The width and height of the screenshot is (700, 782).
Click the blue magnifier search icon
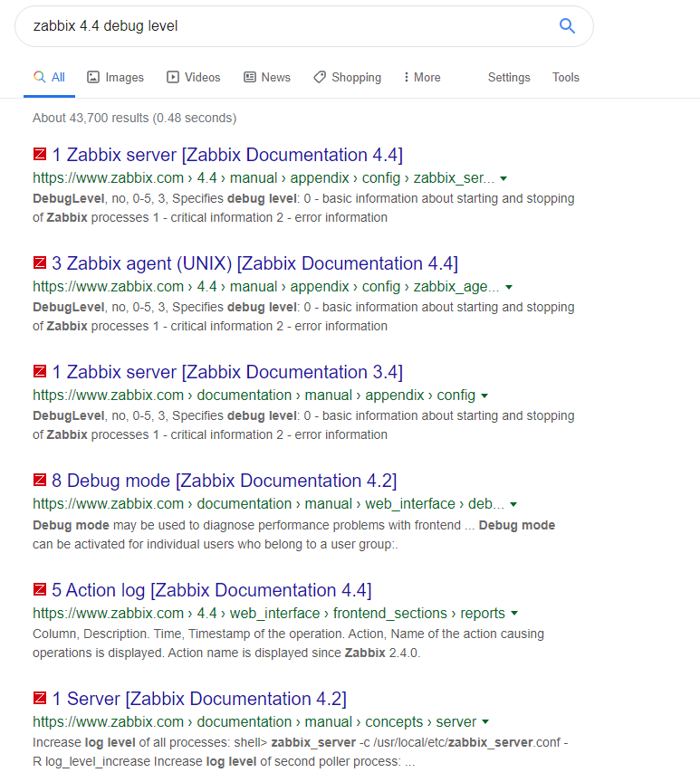click(x=567, y=25)
